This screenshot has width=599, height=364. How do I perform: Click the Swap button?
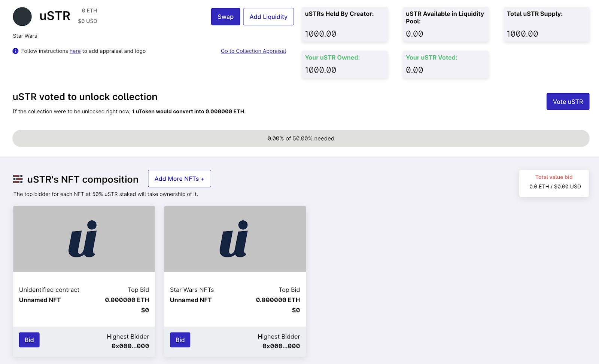pos(225,17)
